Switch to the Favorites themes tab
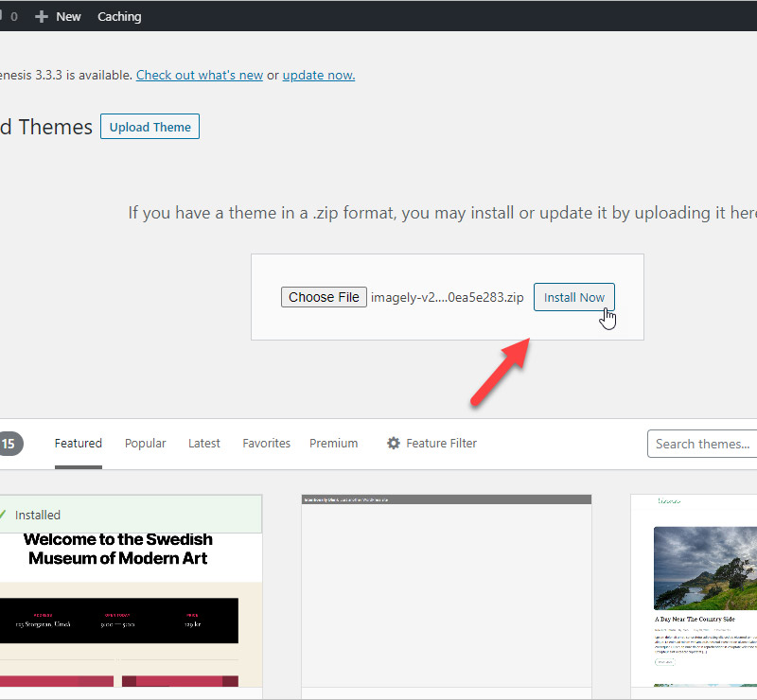Viewport: 757px width, 700px height. [x=267, y=443]
